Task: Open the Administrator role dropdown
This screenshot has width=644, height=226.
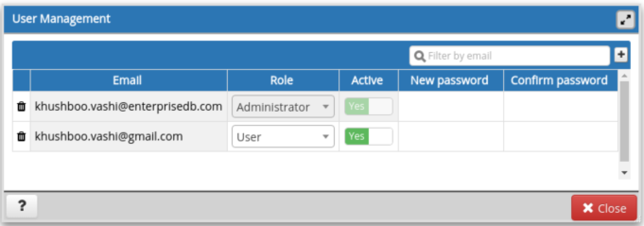Action: pyautogui.click(x=283, y=107)
